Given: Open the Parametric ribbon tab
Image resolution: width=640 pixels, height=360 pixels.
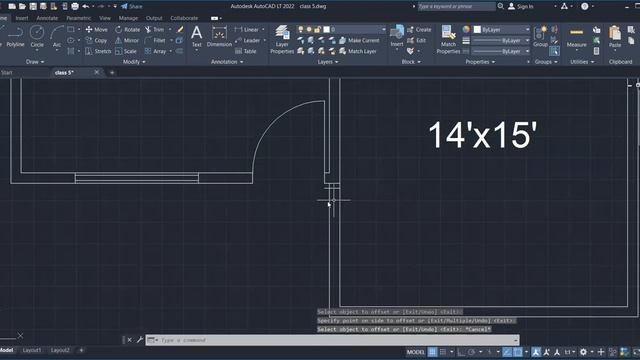Looking at the screenshot, I should [78, 18].
